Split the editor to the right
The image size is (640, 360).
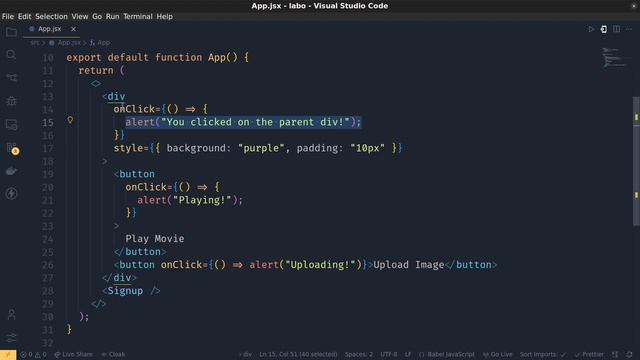616,29
